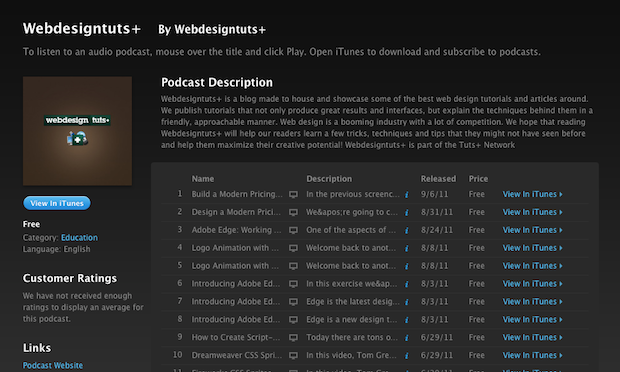The width and height of the screenshot is (620, 372).
Task: Click the Name column header
Action: coord(203,179)
